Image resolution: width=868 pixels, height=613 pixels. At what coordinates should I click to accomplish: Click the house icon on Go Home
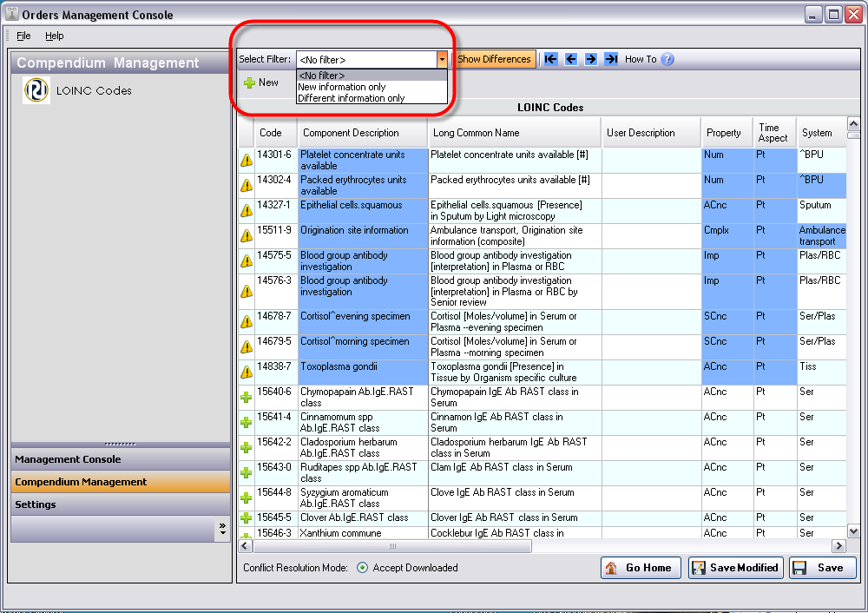[611, 568]
